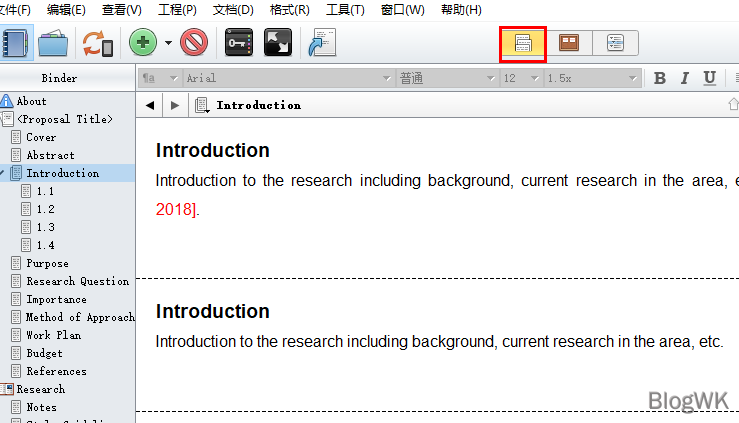Viewport: 739px width, 423px height.
Task: Toggle bold formatting
Action: (660, 78)
